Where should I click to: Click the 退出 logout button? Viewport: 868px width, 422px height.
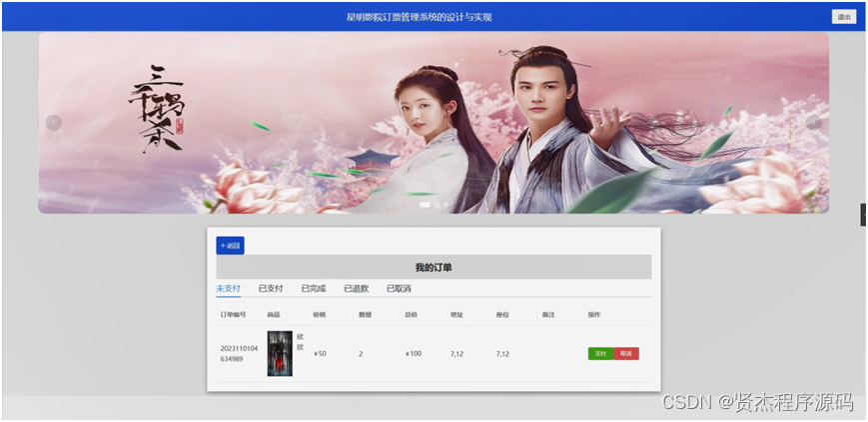pos(844,17)
